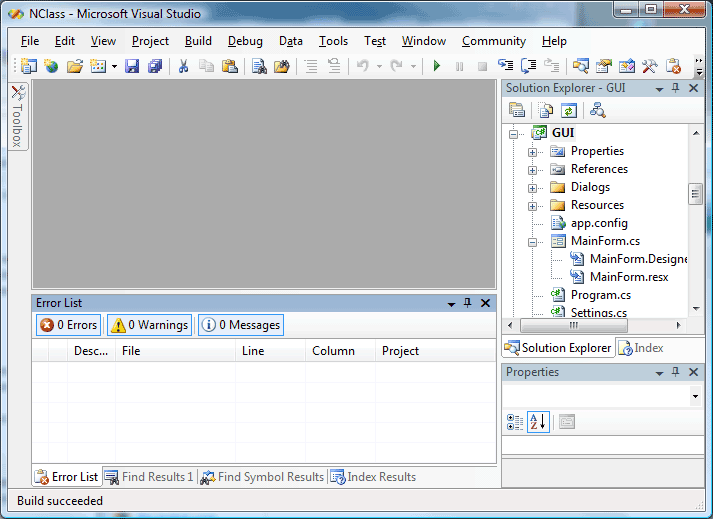Click Show All Files icon in Solution Explorer
Screen dimensions: 713x519
click(545, 110)
